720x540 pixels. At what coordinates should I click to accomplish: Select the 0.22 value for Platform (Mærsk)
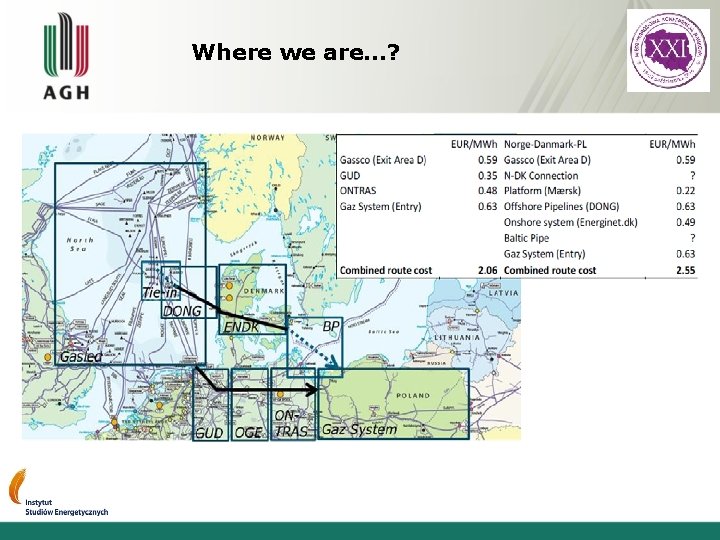click(686, 191)
